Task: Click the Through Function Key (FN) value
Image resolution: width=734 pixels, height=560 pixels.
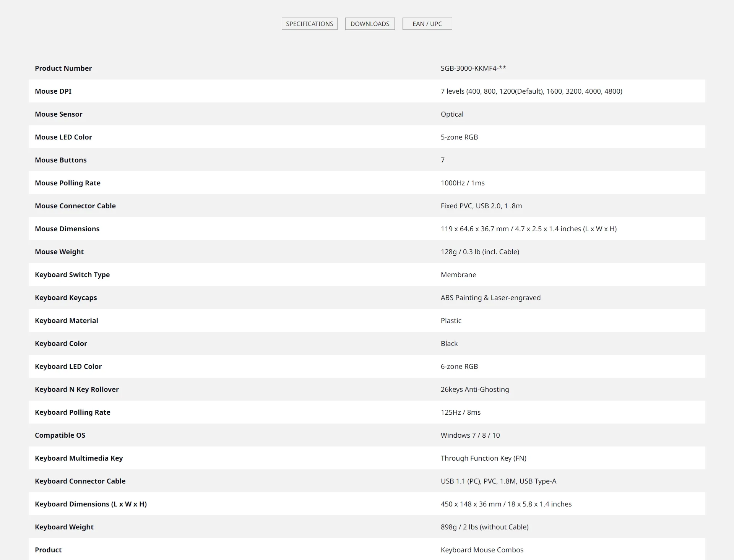Action: (x=484, y=458)
